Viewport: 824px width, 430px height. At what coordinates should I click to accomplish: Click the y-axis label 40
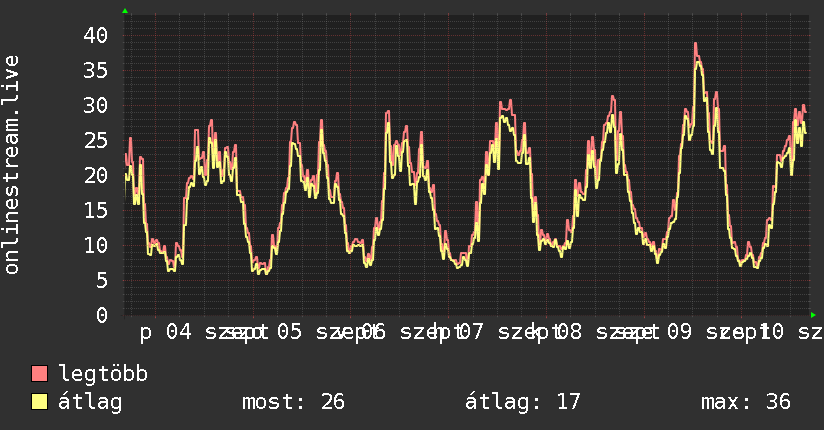(x=96, y=36)
